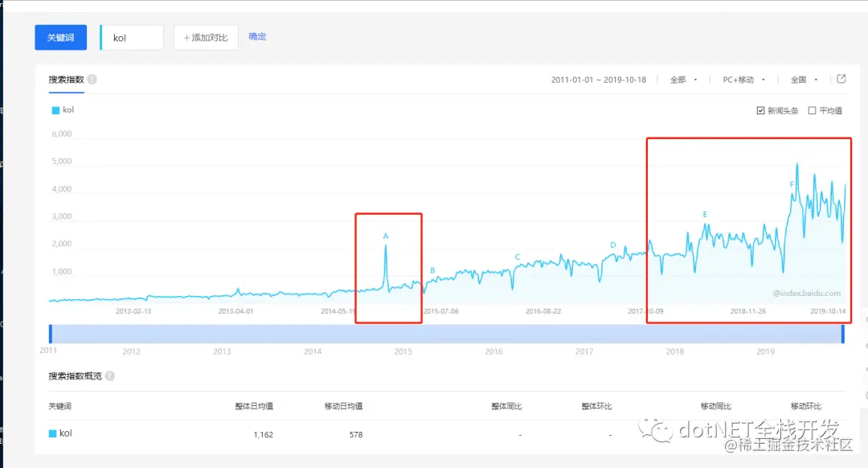The width and height of the screenshot is (868, 468).
Task: Click news marker A on chart
Action: click(x=386, y=236)
